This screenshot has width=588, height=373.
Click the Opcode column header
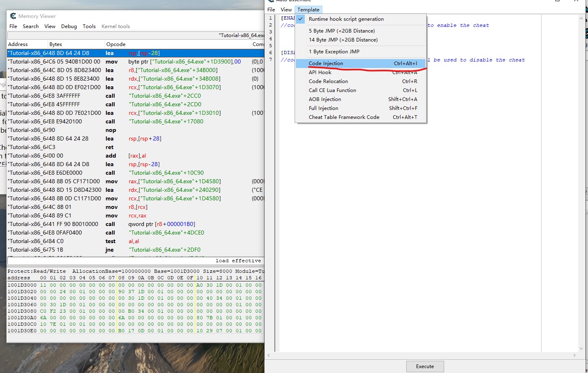pos(178,44)
